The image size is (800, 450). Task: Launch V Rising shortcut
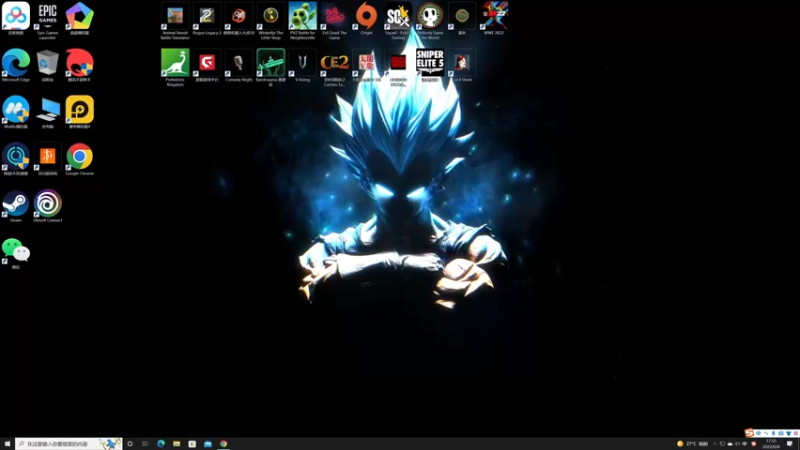coord(303,65)
